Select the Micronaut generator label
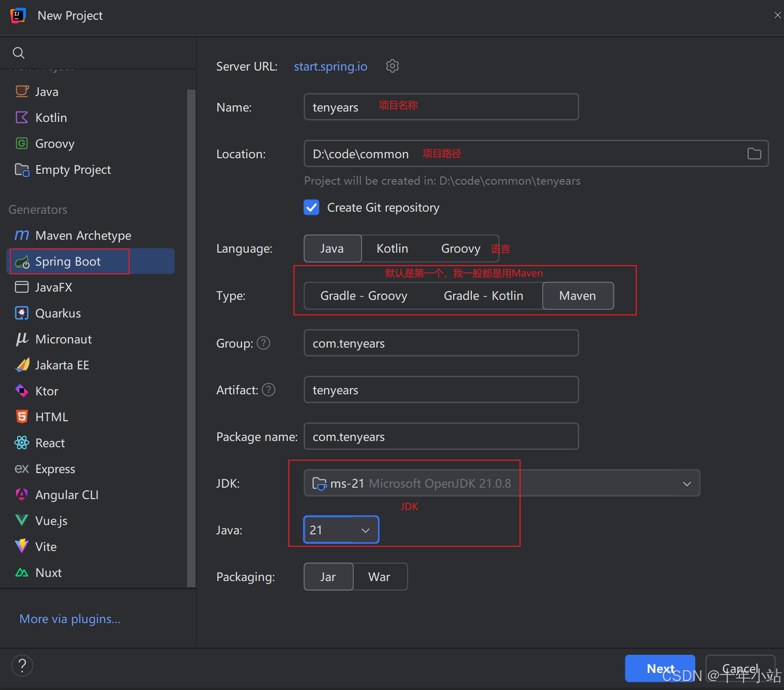Image resolution: width=784 pixels, height=690 pixels. pyautogui.click(x=64, y=339)
